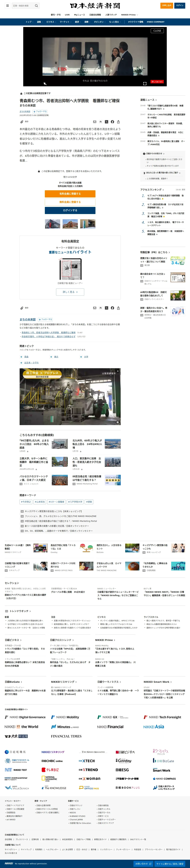Share article on X using top icon
Screen dimensions: 190x868
106,122
